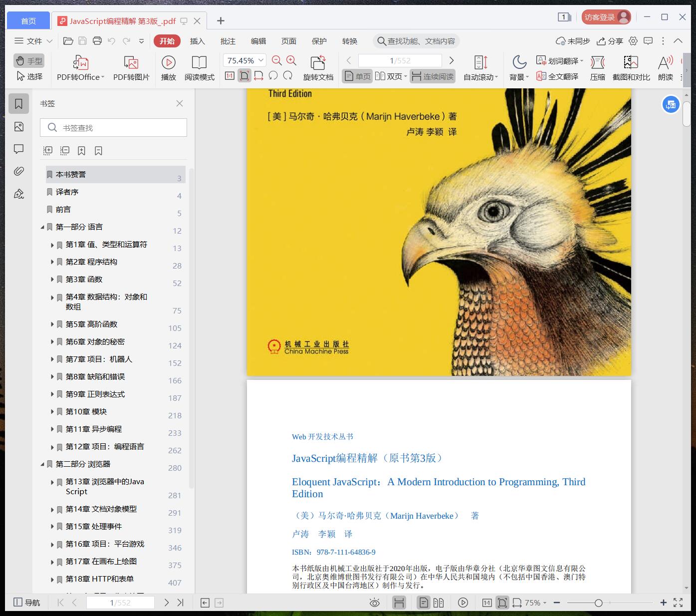The height and width of the screenshot is (616, 696).
Task: Click the open file folder icon
Action: [68, 41]
